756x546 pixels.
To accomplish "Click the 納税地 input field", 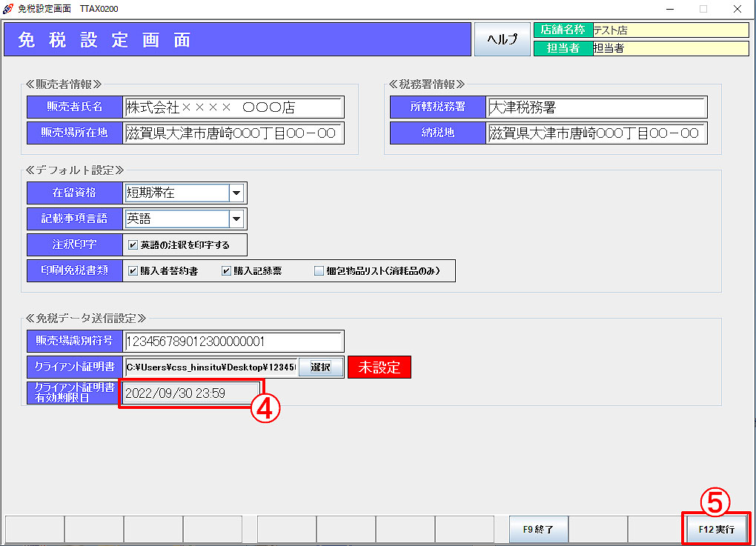I will [x=596, y=133].
